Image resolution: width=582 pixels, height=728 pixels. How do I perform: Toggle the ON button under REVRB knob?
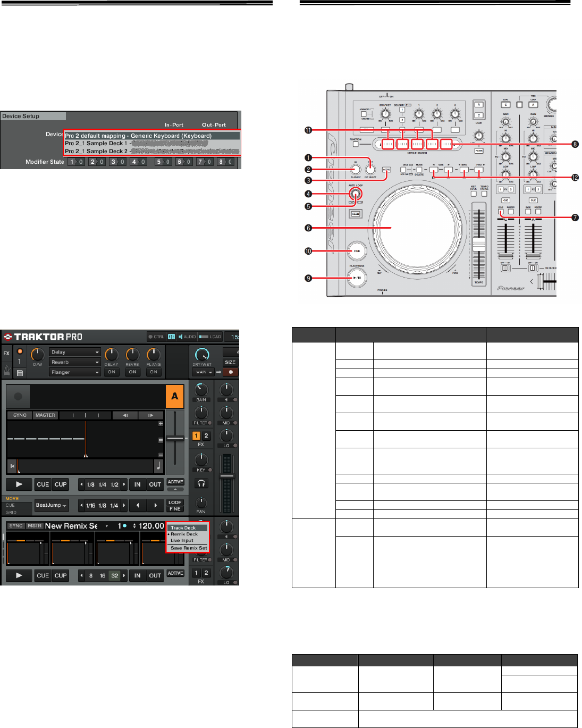(x=132, y=372)
